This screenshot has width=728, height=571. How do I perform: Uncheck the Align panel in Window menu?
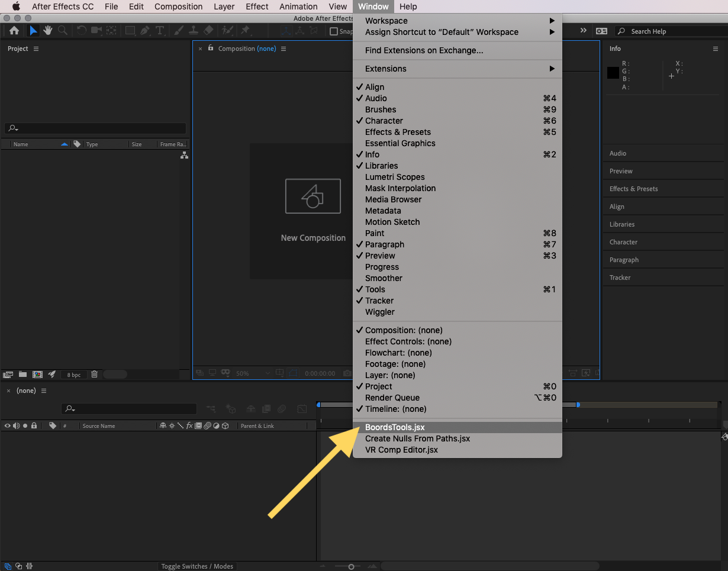click(457, 87)
